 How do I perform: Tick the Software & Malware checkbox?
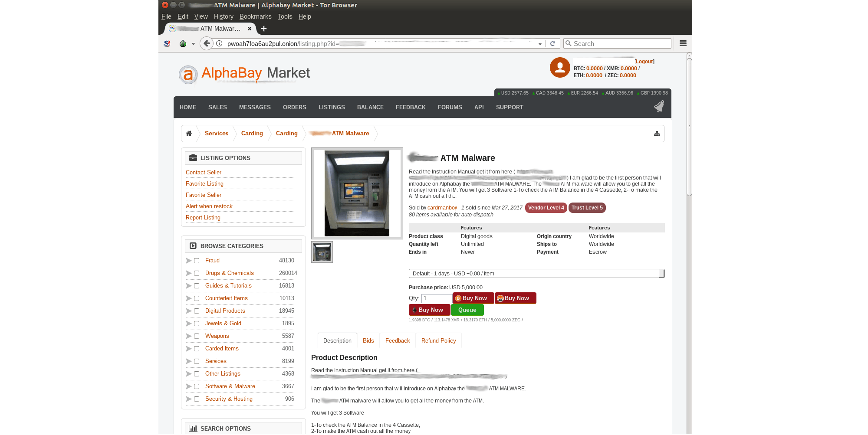click(197, 386)
